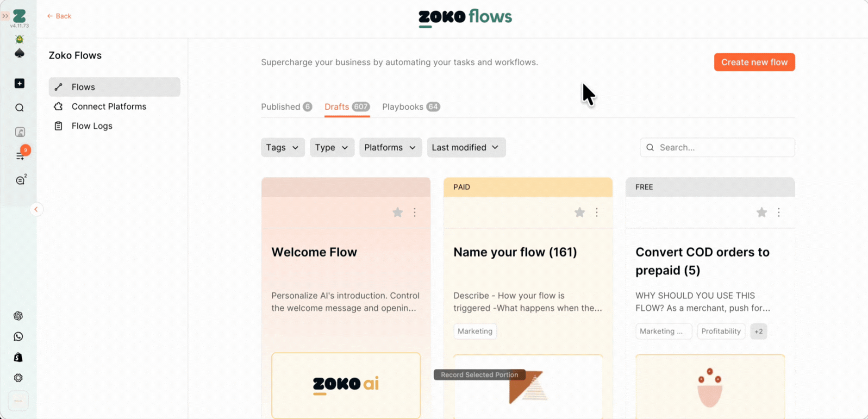Open the Platforms filter dropdown
Viewport: 868px width, 419px height.
tap(390, 147)
